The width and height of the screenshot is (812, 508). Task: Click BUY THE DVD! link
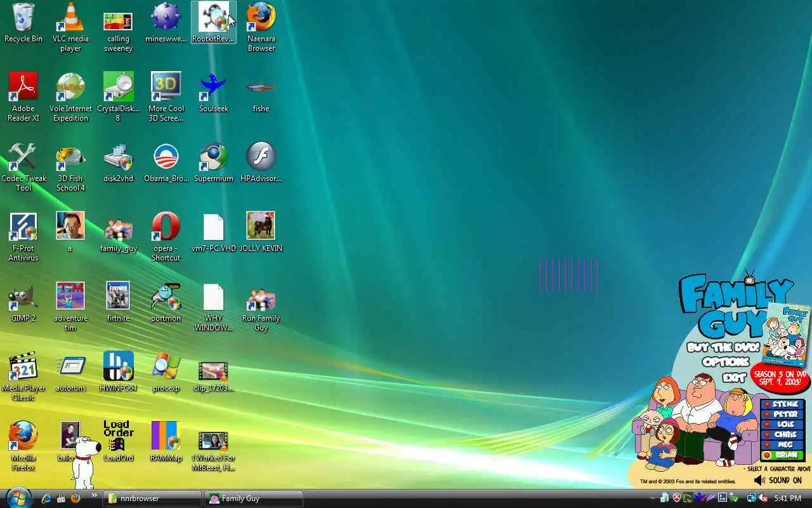click(723, 348)
